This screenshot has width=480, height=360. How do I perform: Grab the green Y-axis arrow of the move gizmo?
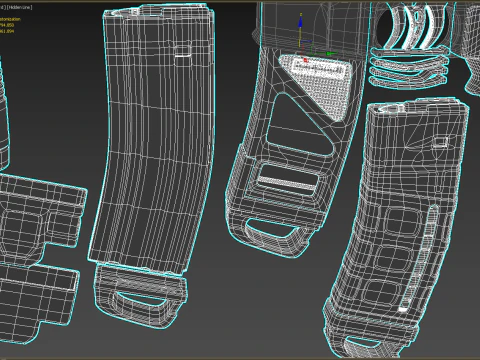point(331,53)
